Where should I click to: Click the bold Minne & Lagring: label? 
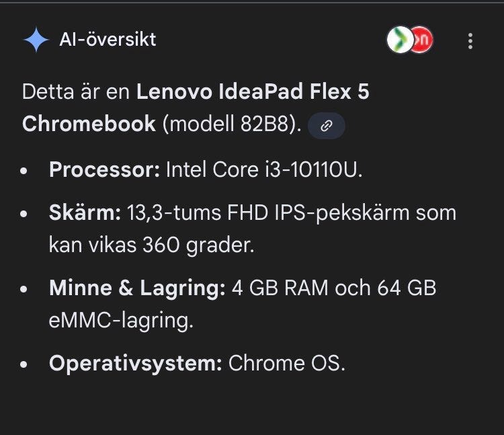(136, 288)
